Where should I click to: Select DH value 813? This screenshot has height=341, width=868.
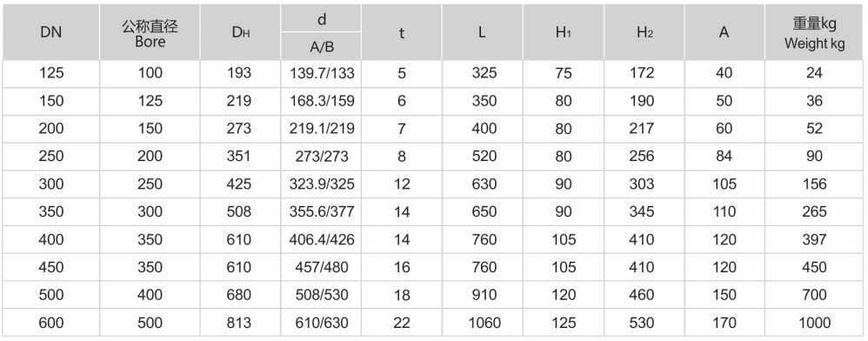point(240,323)
